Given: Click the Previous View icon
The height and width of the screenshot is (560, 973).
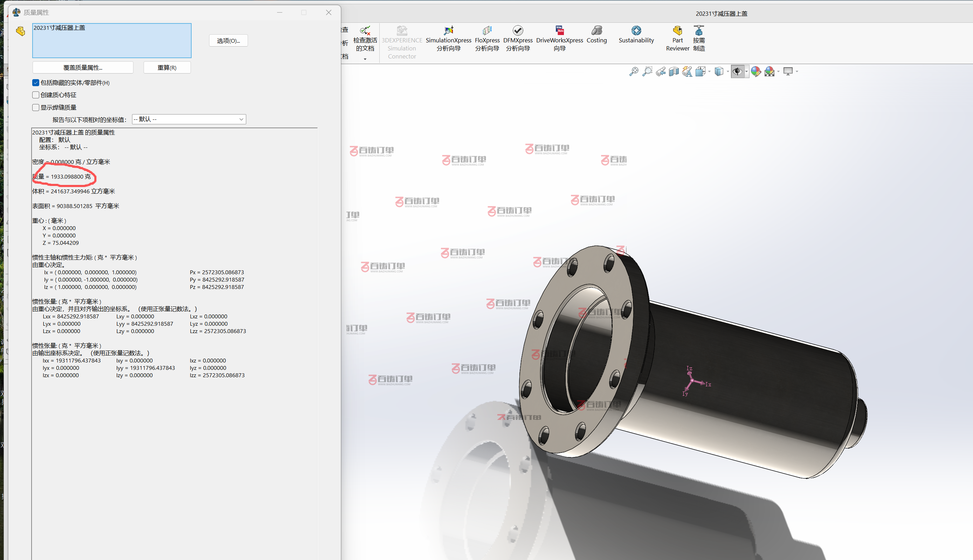Looking at the screenshot, I should click(660, 71).
